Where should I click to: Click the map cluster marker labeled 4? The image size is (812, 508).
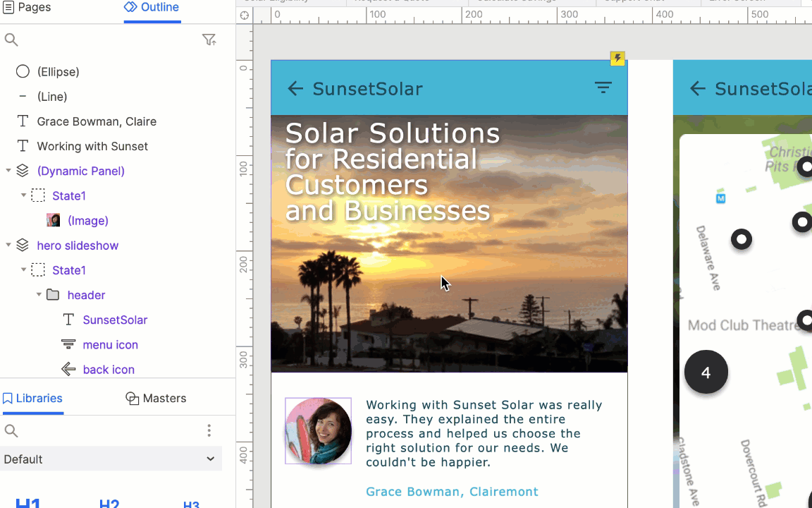coord(706,373)
